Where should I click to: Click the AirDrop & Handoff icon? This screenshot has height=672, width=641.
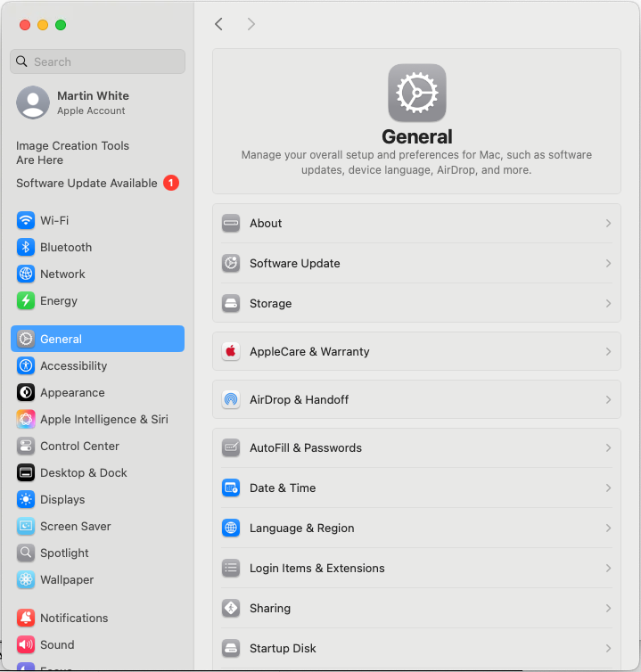231,399
